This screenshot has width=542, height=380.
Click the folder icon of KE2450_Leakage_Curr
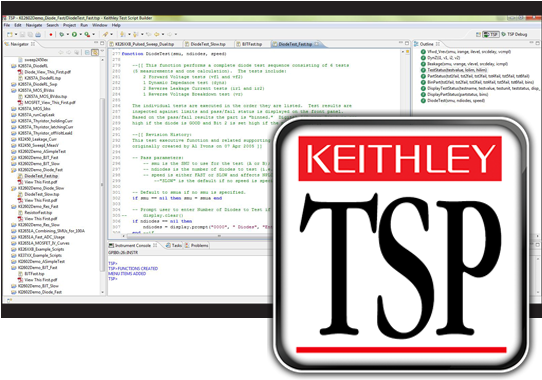pyautogui.click(x=13, y=139)
